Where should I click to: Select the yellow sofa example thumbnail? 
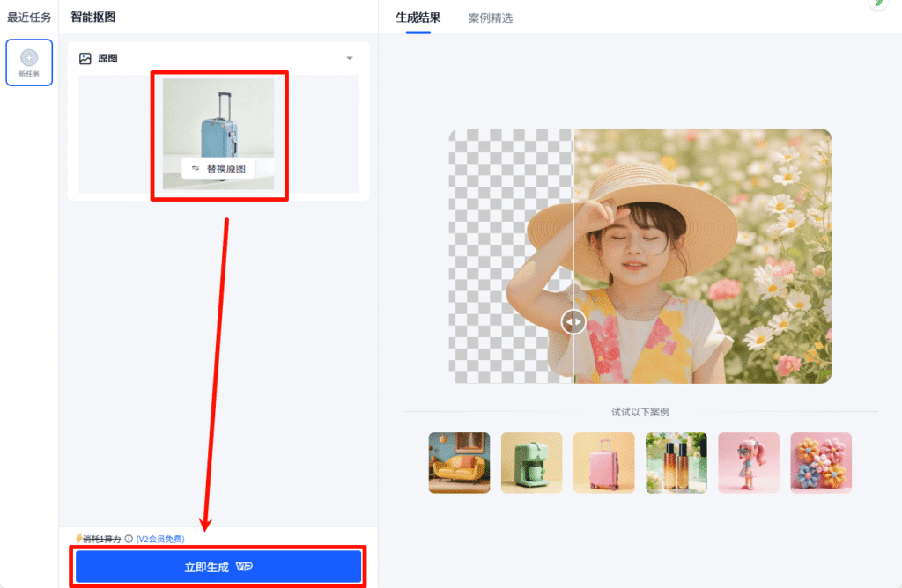pyautogui.click(x=459, y=462)
